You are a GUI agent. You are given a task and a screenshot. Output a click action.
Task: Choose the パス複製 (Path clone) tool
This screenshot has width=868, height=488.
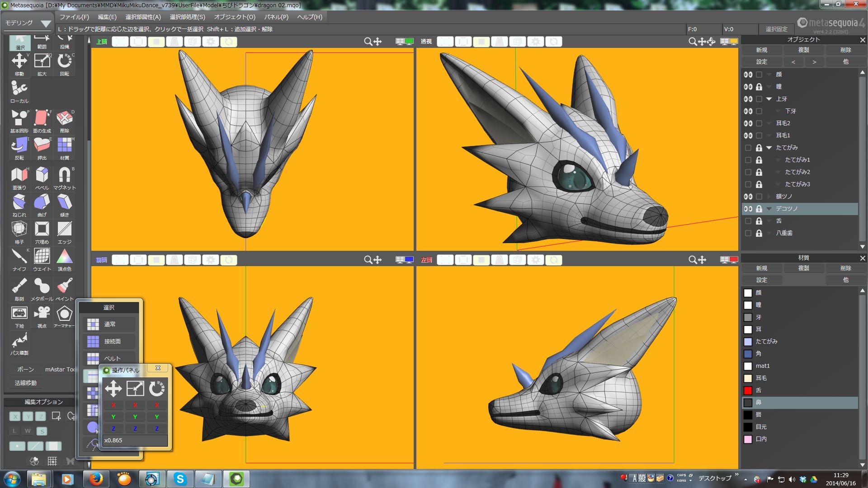(x=19, y=343)
